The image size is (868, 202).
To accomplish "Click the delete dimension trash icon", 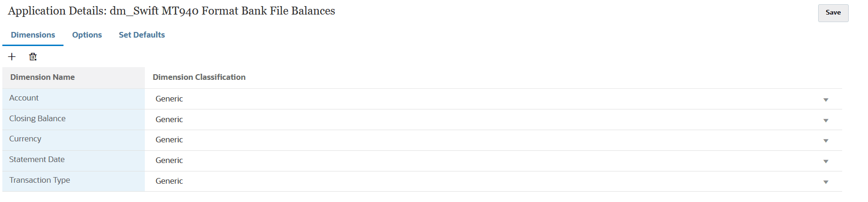I will click(x=33, y=57).
